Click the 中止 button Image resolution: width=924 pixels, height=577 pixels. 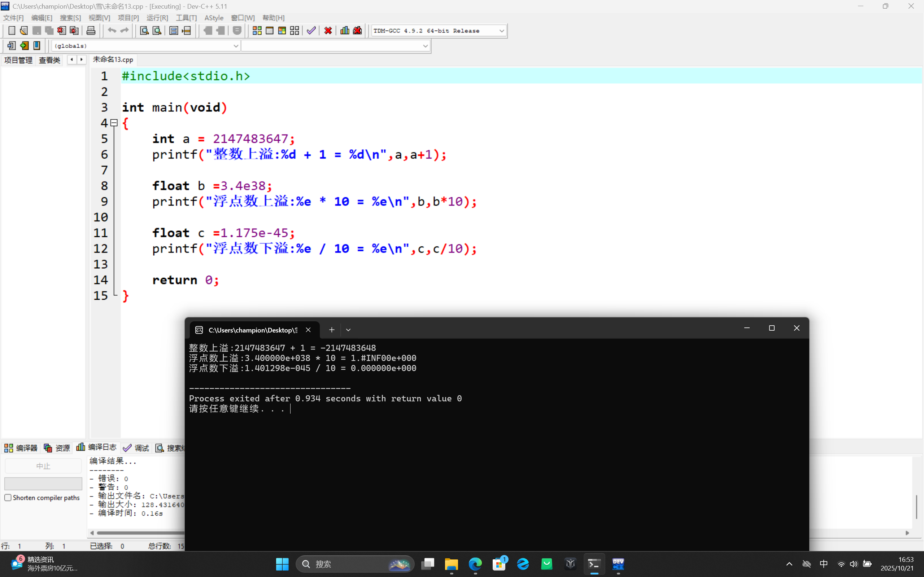point(43,466)
